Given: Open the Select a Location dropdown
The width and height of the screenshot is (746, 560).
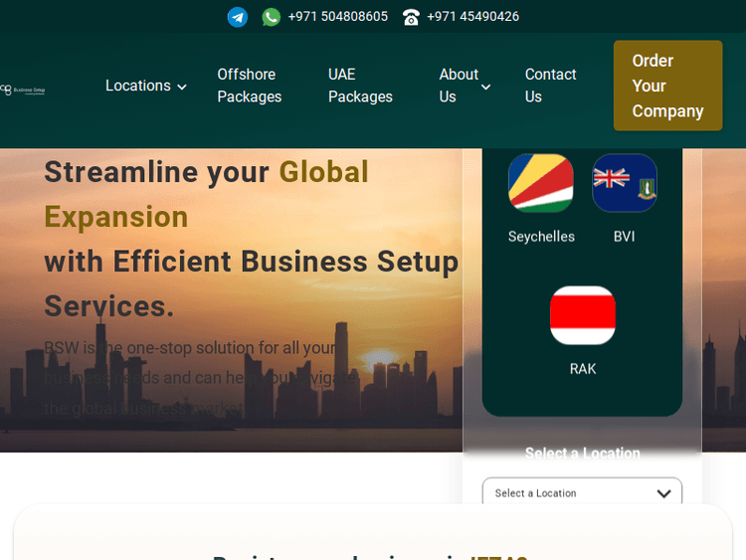Looking at the screenshot, I should [582, 491].
